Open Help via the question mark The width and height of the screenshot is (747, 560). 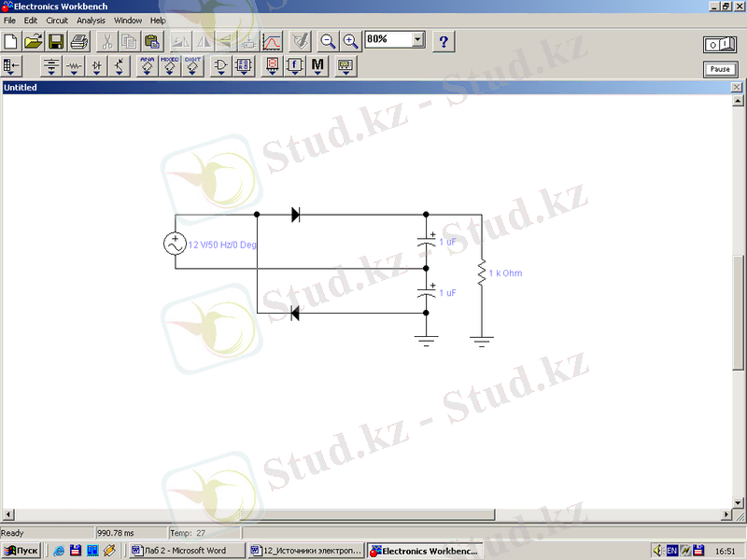click(444, 41)
